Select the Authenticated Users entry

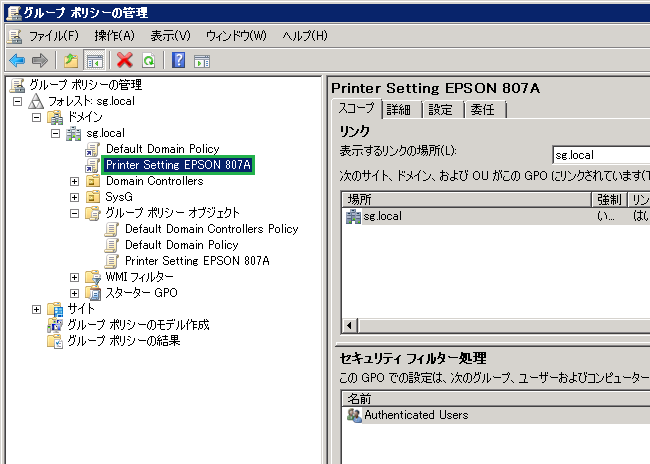point(416,415)
